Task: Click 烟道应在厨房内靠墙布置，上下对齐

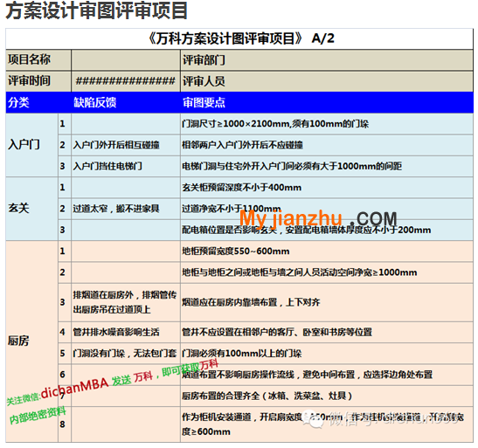Action: (x=251, y=302)
